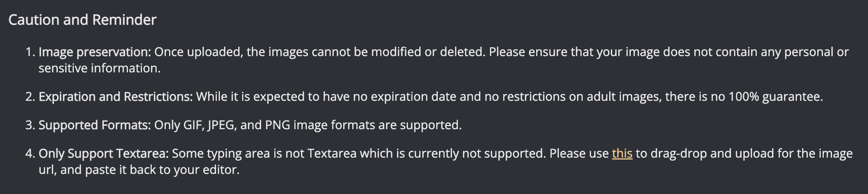Click the word "JPEG" in supported formats
The width and height of the screenshot is (868, 194).
pos(221,125)
